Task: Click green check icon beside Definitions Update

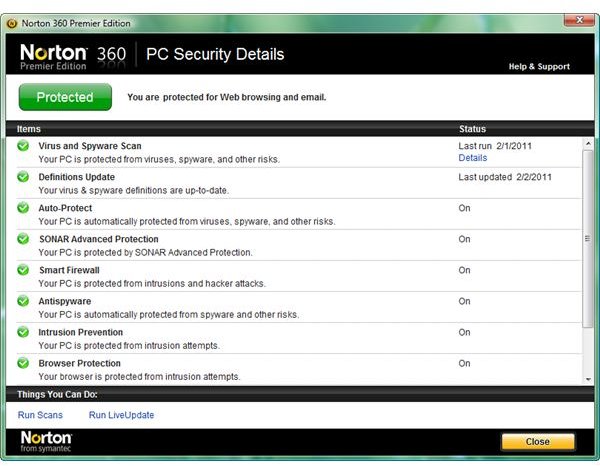Action: (x=23, y=176)
